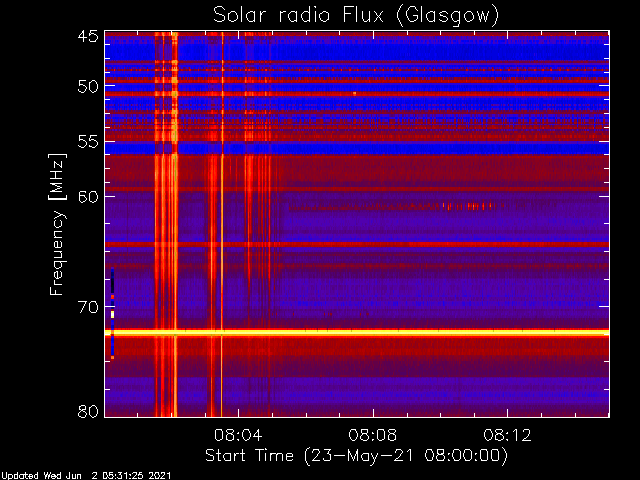Click the '08:08' time tick label

point(372,435)
